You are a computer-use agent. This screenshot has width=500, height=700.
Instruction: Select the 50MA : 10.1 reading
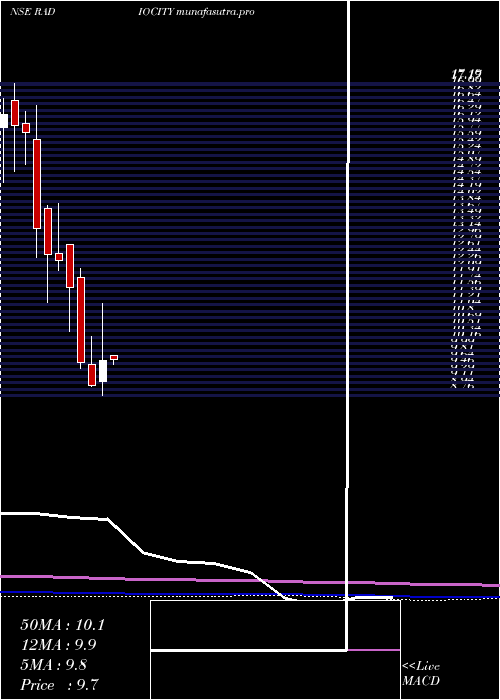pos(62,625)
